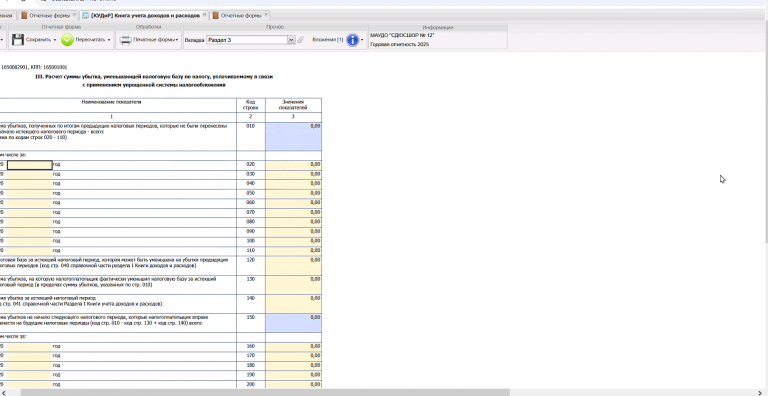Click the green Пересчитать checkmark icon
The image size is (768, 396).
[67, 40]
